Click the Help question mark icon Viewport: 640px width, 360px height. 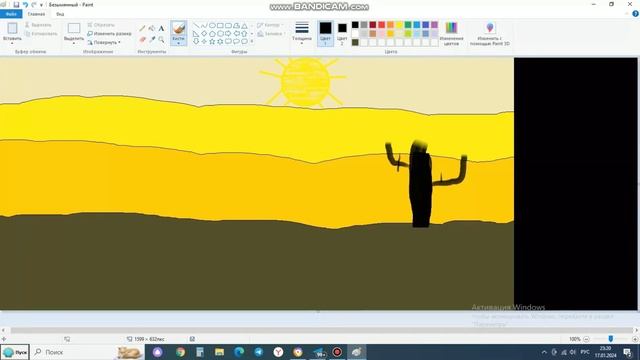click(x=635, y=13)
